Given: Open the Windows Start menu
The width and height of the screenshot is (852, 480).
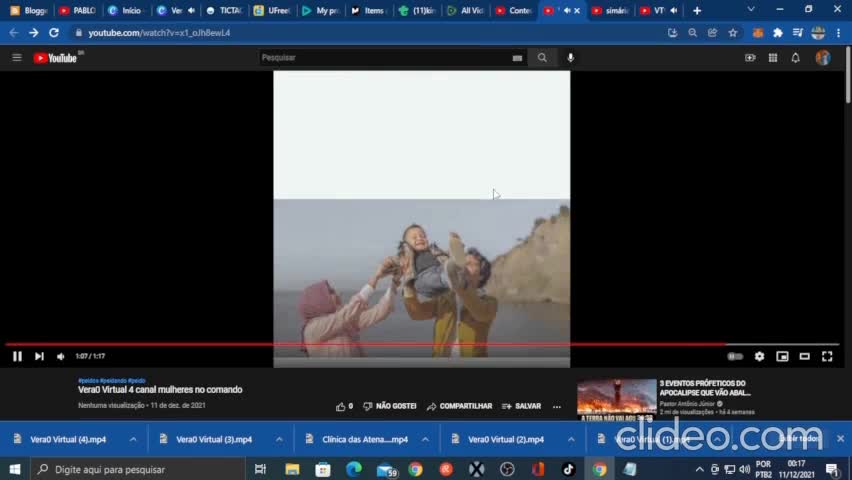Looking at the screenshot, I should pyautogui.click(x=15, y=469).
